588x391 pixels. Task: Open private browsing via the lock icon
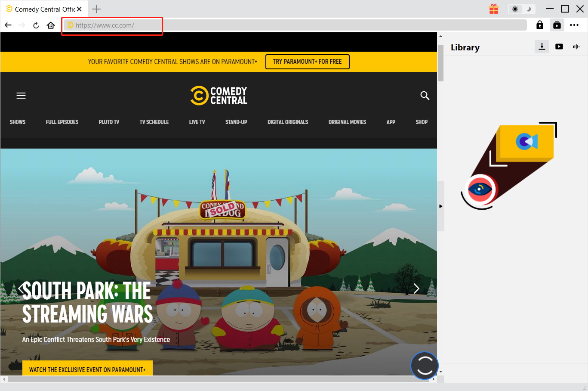[x=539, y=25]
